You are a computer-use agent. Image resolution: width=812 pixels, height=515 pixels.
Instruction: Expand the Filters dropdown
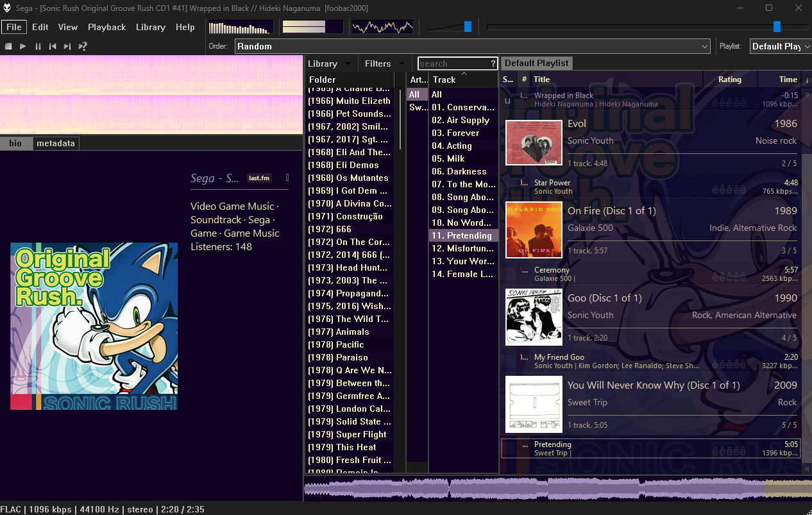(385, 63)
